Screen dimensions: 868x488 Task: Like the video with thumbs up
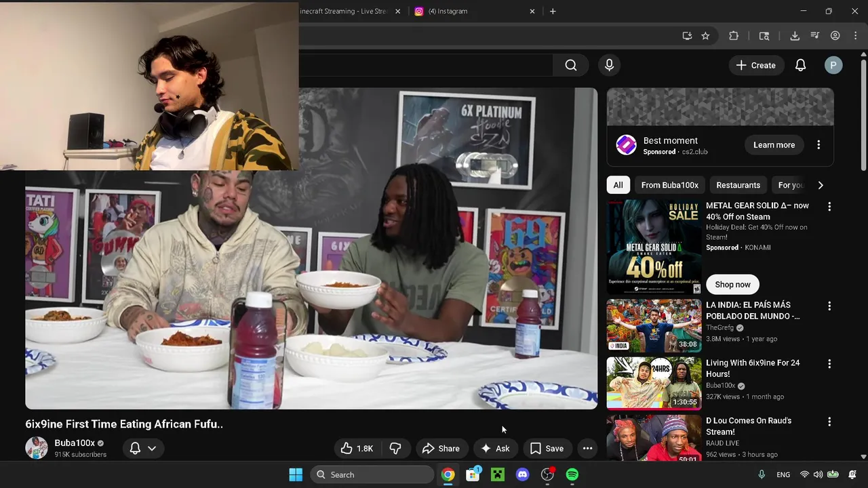pos(357,448)
